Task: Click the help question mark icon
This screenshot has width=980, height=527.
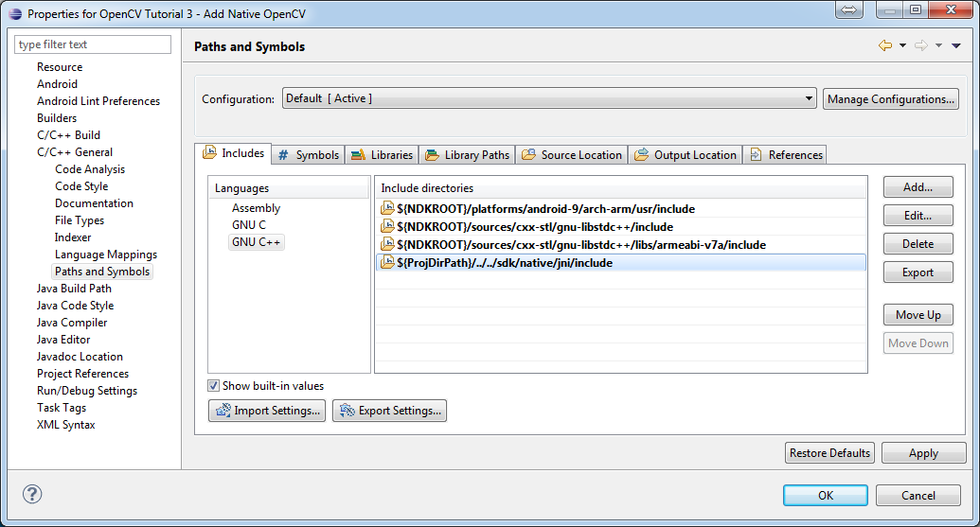Action: 32,494
